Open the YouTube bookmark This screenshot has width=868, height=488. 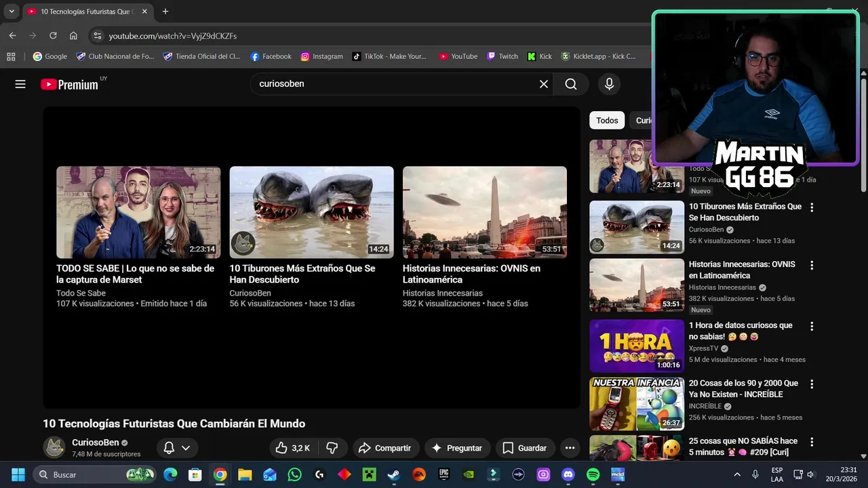(x=458, y=56)
